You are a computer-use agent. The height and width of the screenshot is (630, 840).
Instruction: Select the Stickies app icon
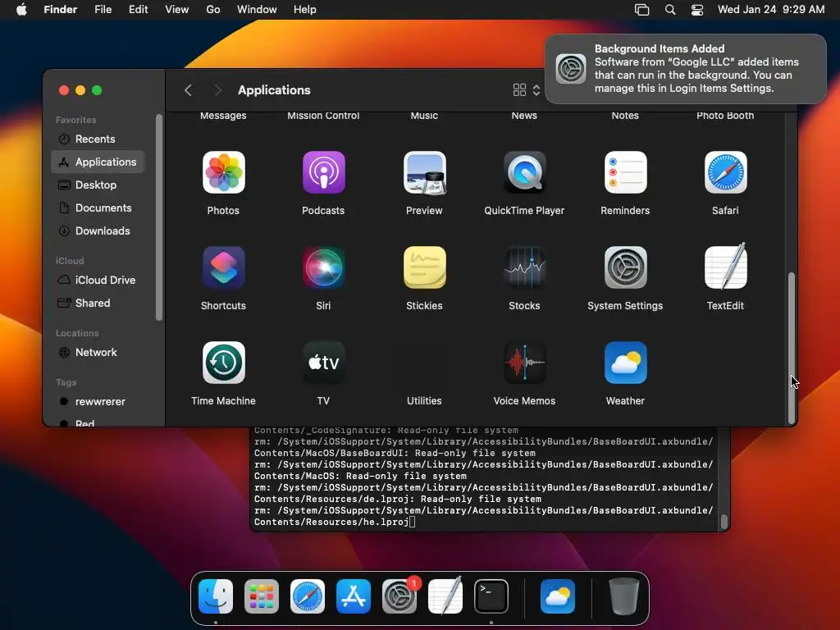[424, 267]
